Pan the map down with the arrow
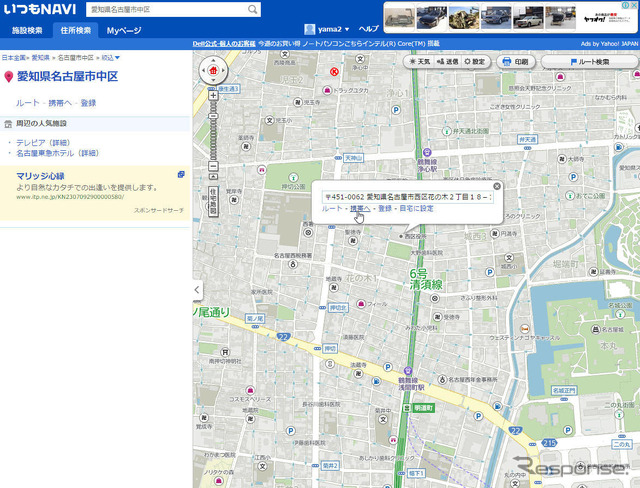640x488 pixels. 213,80
